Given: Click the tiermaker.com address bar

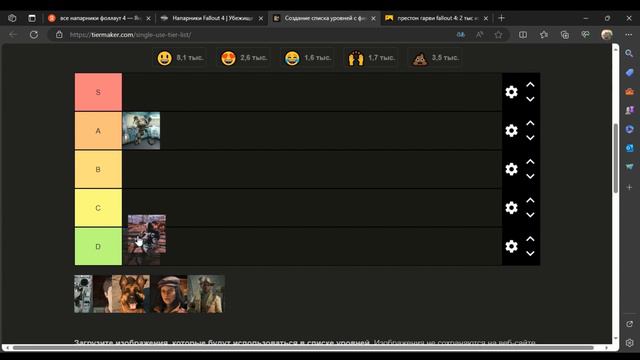Looking at the screenshot, I should 253,35.
